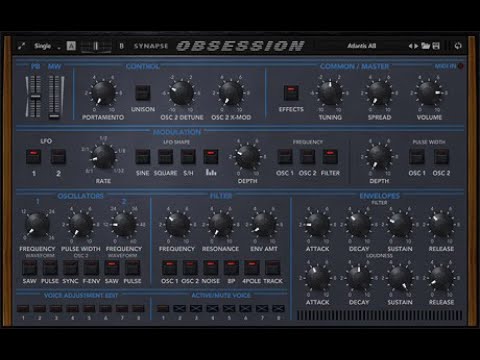Click the Atlantis AB preset name

362,46
